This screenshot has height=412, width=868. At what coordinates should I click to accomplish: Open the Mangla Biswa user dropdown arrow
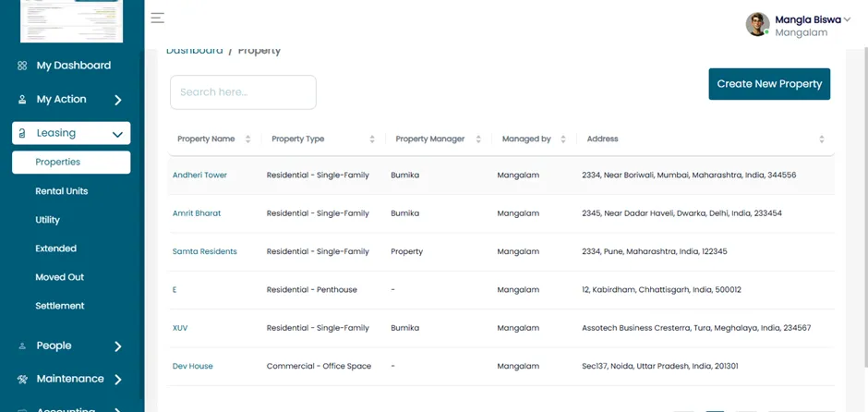[847, 19]
